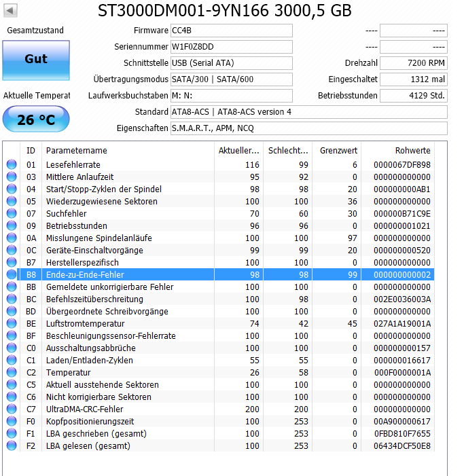Click the Kopfpositionierungszeit parameter name
The width and height of the screenshot is (464, 476).
90,422
